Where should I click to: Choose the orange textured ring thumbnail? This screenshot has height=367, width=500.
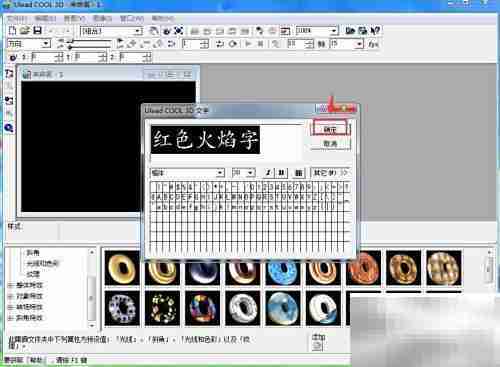point(363,268)
